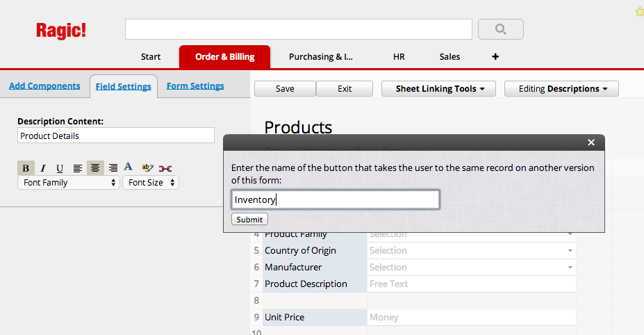Open HR tab
Image resolution: width=644 pixels, height=335 pixels.
click(399, 57)
